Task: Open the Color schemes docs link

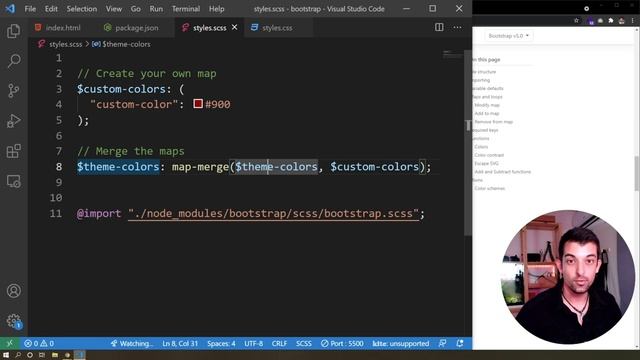Action: [x=489, y=188]
